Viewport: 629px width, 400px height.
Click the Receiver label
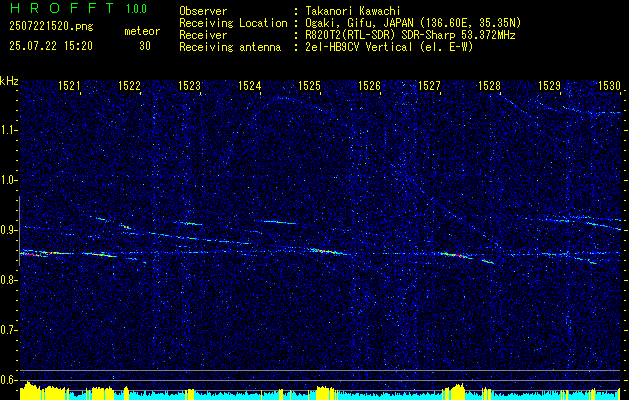coord(203,35)
